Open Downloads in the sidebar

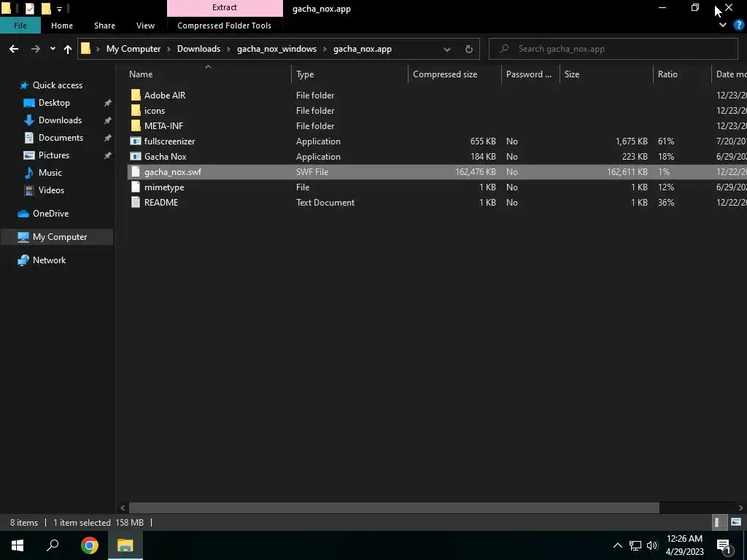60,120
